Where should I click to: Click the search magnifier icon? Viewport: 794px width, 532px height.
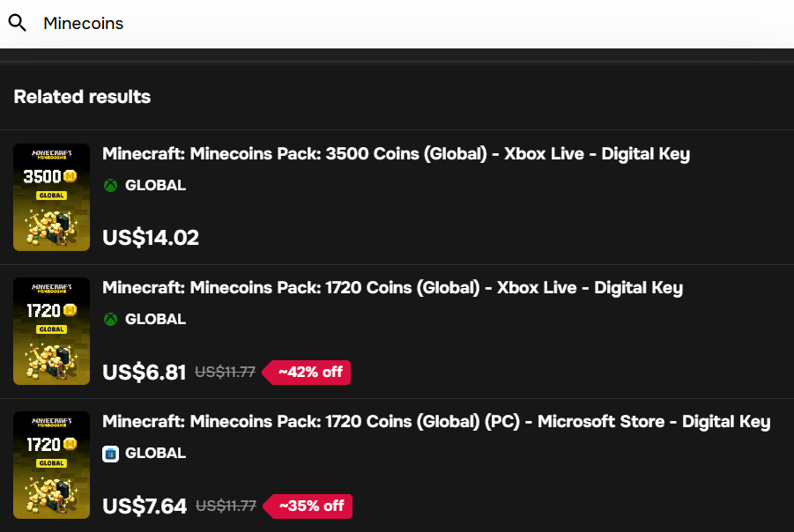point(17,23)
